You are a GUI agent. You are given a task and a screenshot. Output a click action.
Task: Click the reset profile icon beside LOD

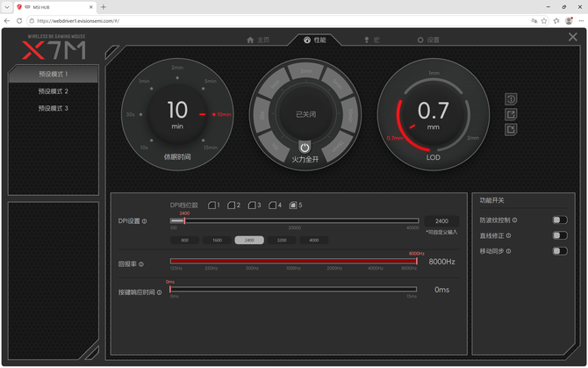coord(511,99)
